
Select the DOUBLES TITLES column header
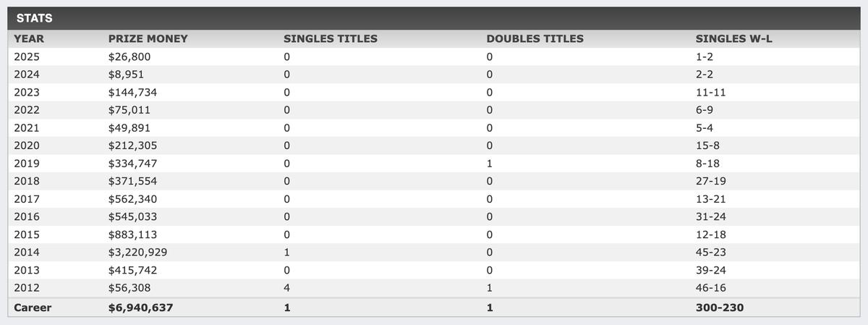(x=535, y=39)
